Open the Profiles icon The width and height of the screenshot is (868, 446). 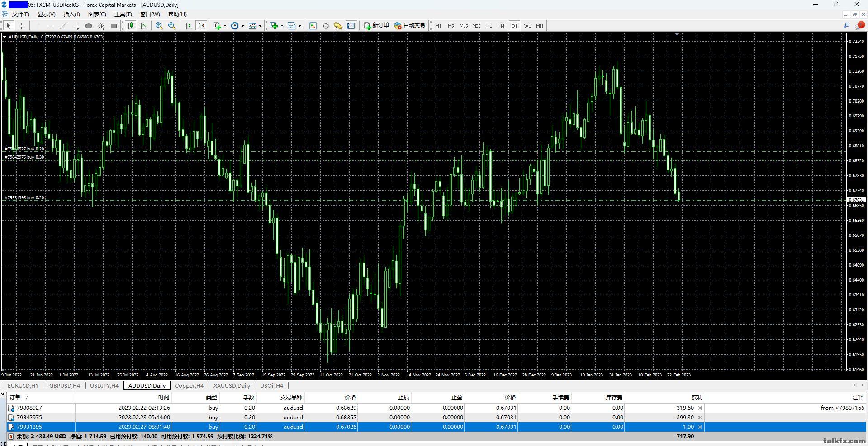pyautogui.click(x=291, y=26)
